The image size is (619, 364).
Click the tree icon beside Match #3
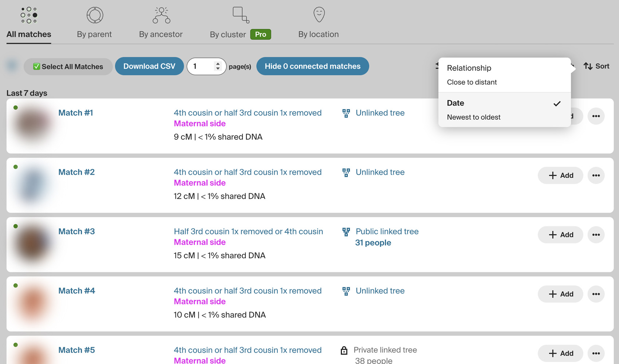[346, 232]
